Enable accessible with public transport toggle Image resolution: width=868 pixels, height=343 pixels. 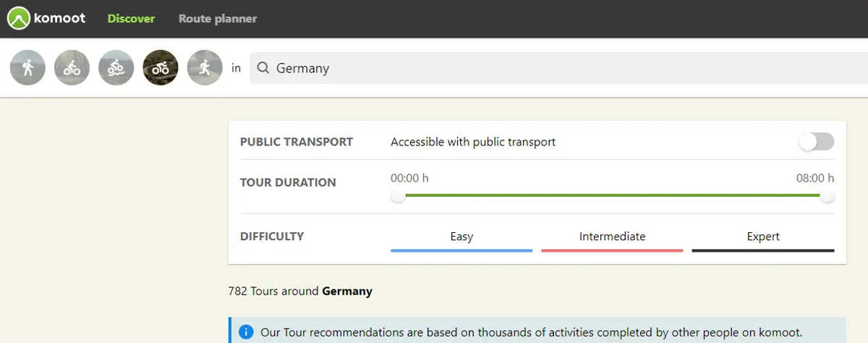coord(817,142)
